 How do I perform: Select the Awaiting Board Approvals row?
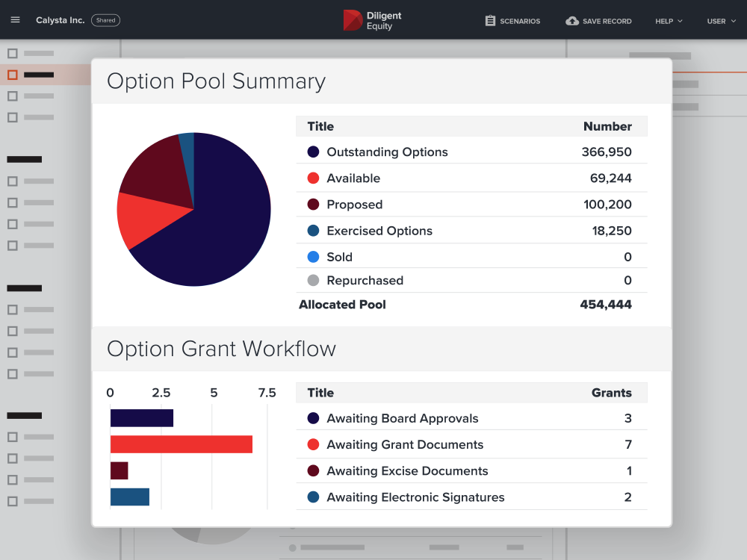[471, 418]
